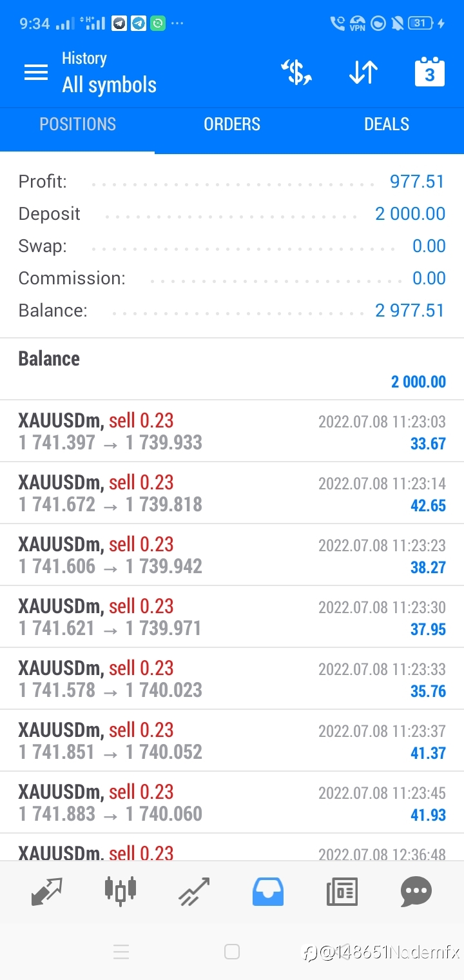Open the chat messages icon
The width and height of the screenshot is (464, 980).
tap(416, 892)
